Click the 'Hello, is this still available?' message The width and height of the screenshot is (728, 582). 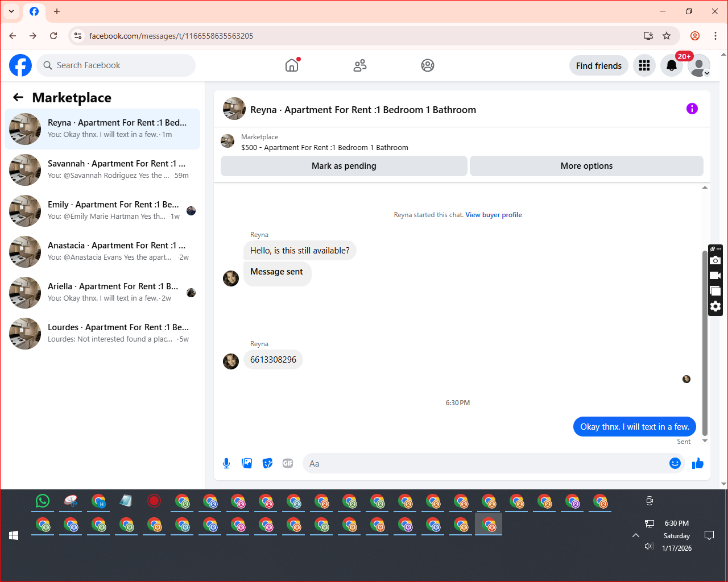300,251
